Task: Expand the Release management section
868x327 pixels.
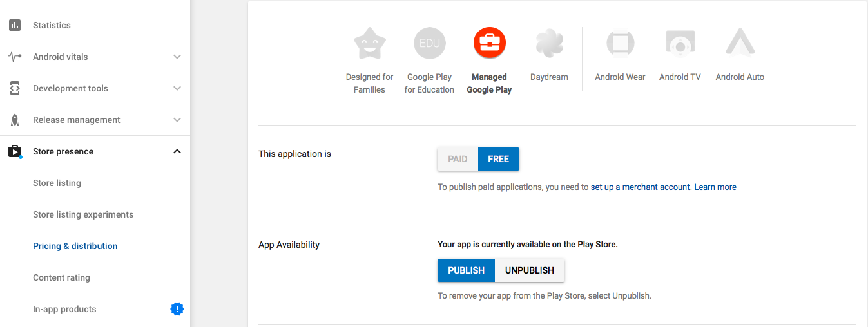Action: 177,120
